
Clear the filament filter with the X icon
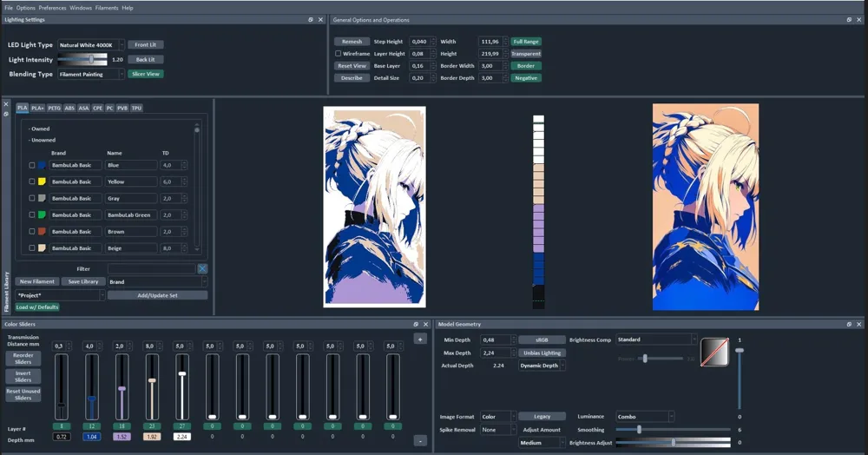202,268
